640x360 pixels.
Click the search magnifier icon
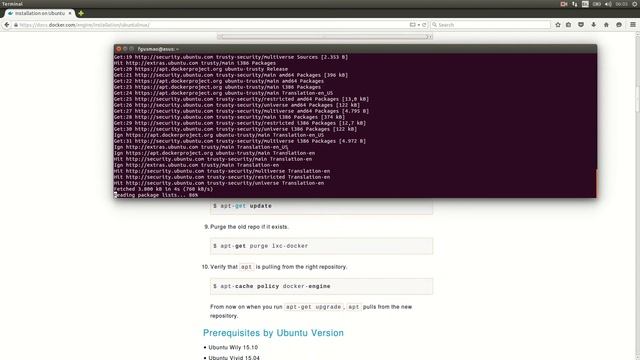click(x=435, y=25)
